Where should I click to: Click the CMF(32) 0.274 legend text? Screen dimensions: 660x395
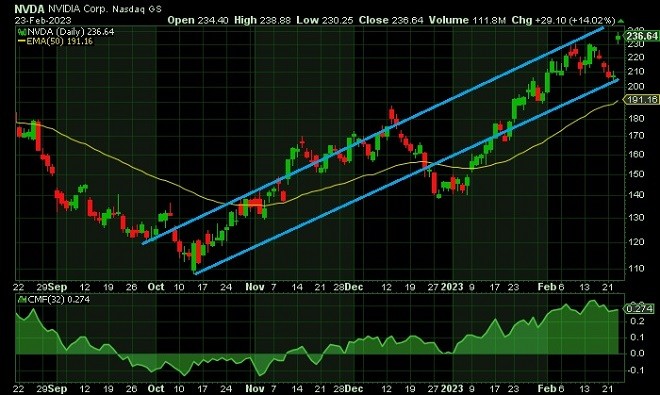(59, 300)
